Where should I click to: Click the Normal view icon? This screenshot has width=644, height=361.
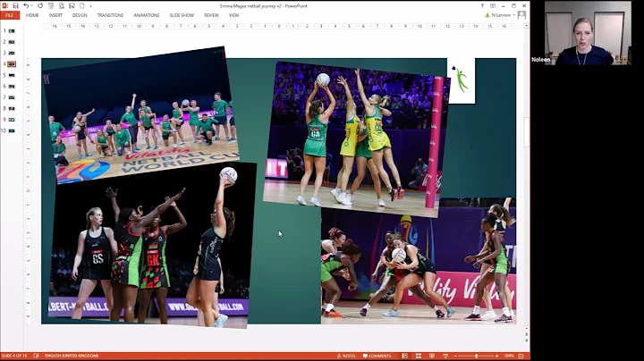[x=404, y=356]
